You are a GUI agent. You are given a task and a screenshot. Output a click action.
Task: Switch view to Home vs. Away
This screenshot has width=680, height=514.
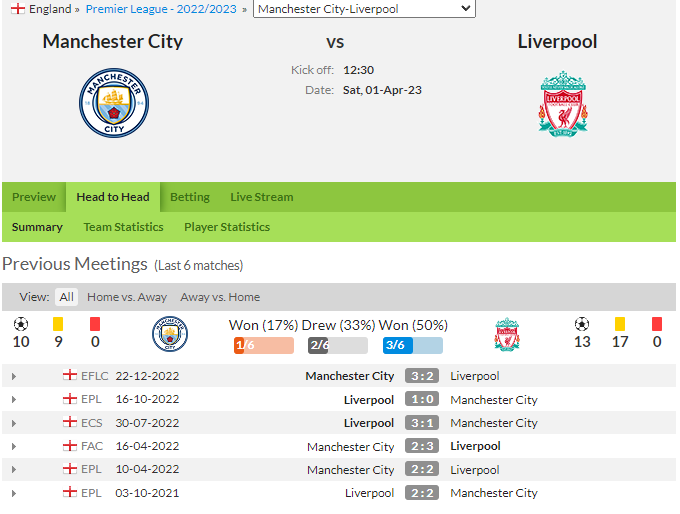point(127,297)
